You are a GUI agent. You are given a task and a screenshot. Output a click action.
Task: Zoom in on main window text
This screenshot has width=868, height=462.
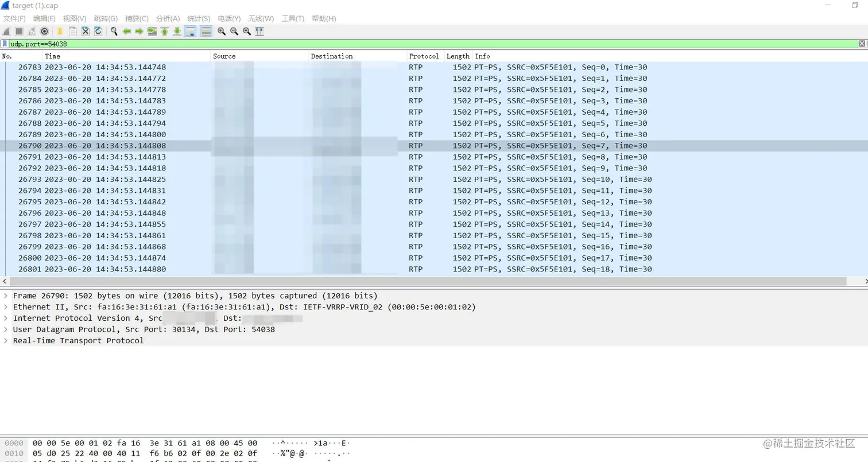click(222, 32)
